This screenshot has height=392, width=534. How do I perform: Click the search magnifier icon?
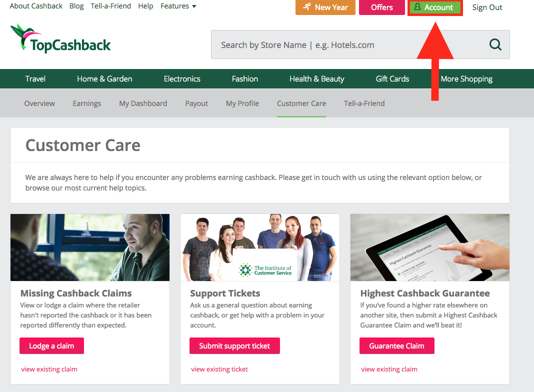click(x=495, y=44)
